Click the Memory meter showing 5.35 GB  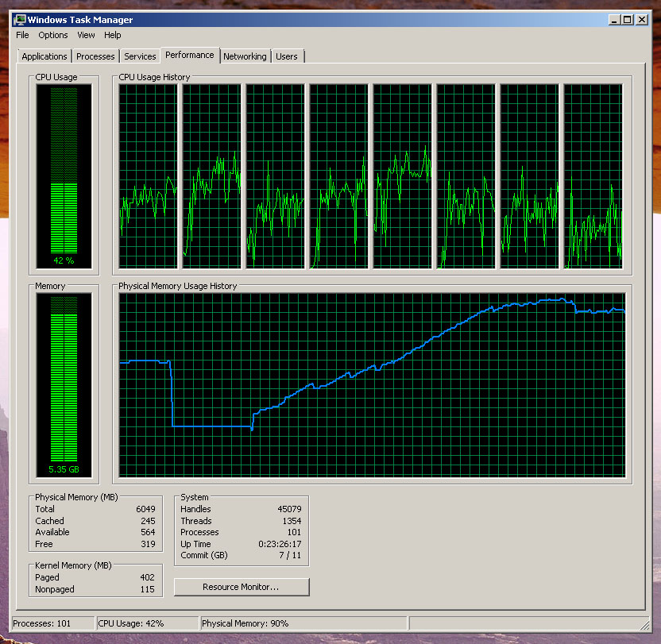coord(64,385)
